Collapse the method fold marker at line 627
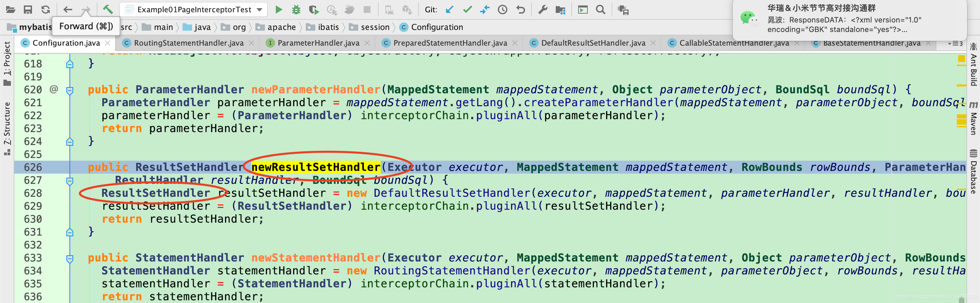Viewport: 980px width, 303px height. 69,181
